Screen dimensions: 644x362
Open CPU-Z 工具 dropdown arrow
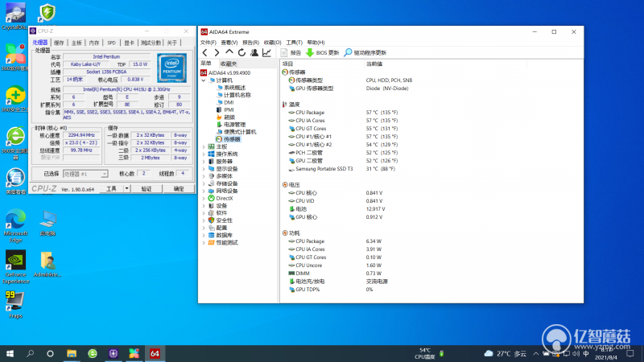[126, 189]
